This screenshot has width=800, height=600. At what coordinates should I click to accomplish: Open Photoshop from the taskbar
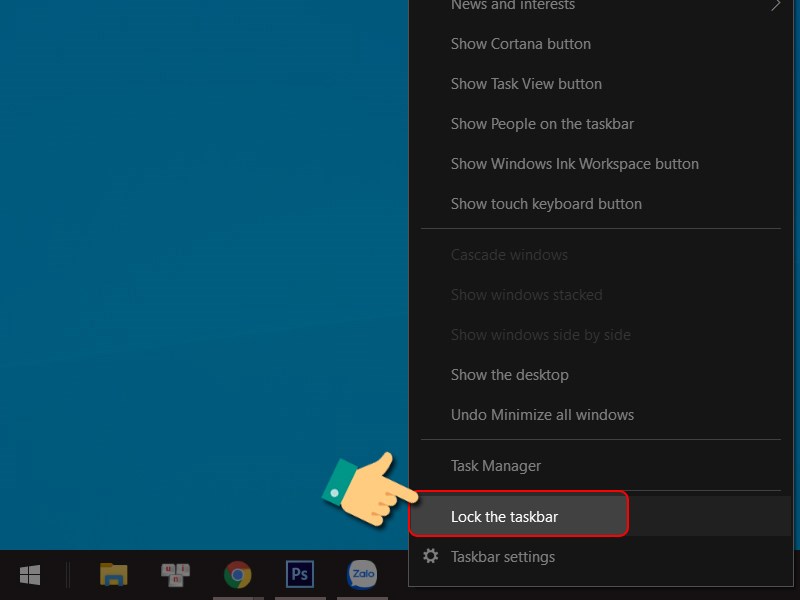tap(300, 575)
